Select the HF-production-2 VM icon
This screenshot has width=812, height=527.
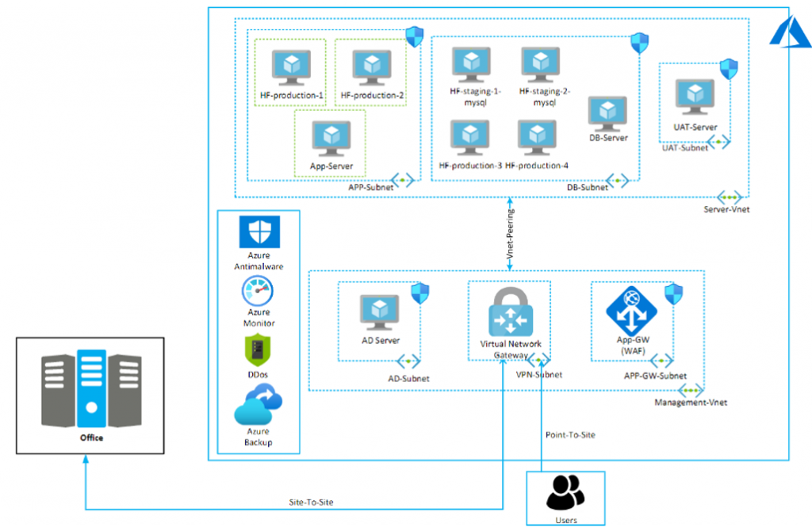pos(370,68)
